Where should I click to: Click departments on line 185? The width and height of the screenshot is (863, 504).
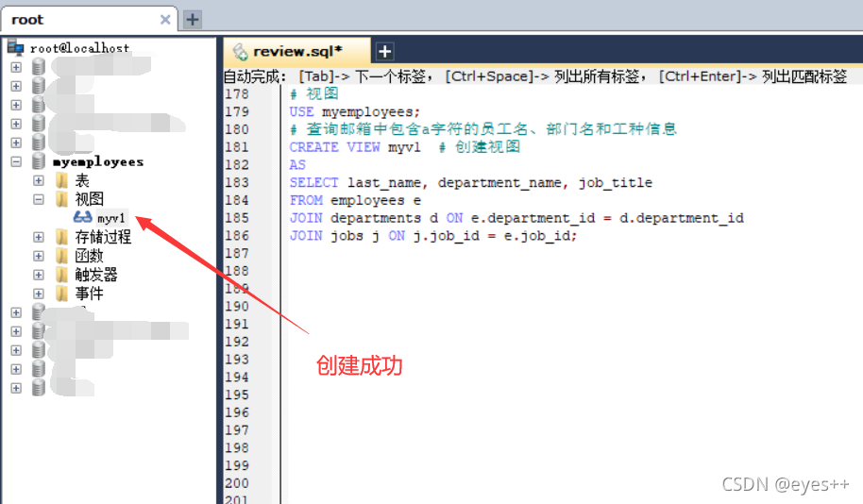(x=376, y=218)
